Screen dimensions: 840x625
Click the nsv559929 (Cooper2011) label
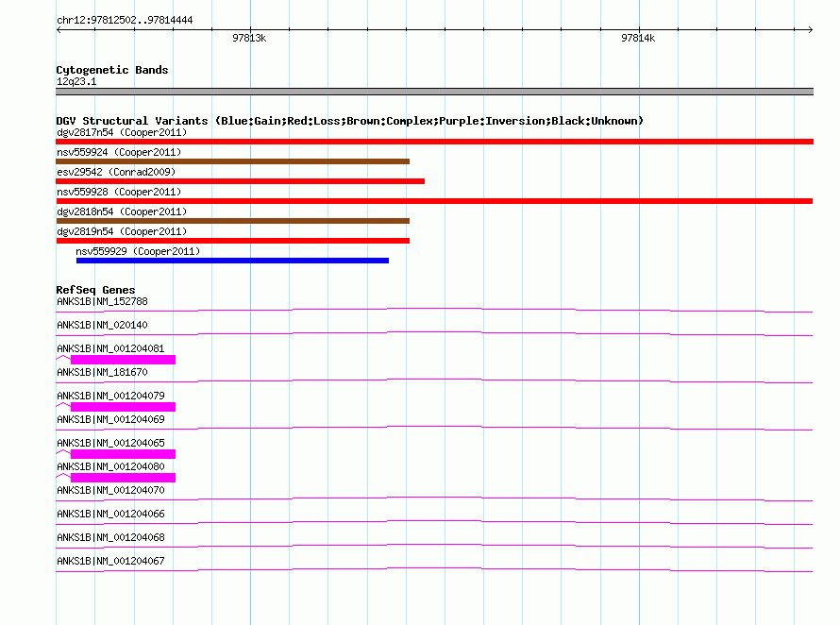pyautogui.click(x=138, y=251)
